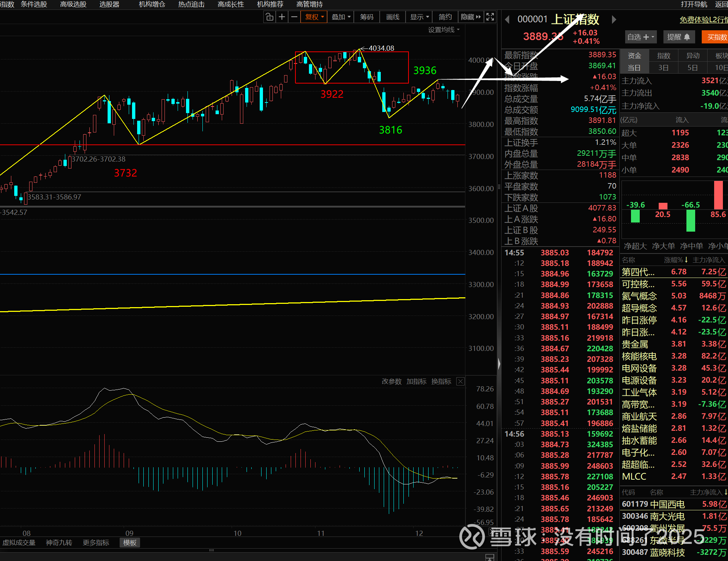The image size is (728, 561).
Task: Toggle fullscreen chart expand icon
Action: coord(490,17)
